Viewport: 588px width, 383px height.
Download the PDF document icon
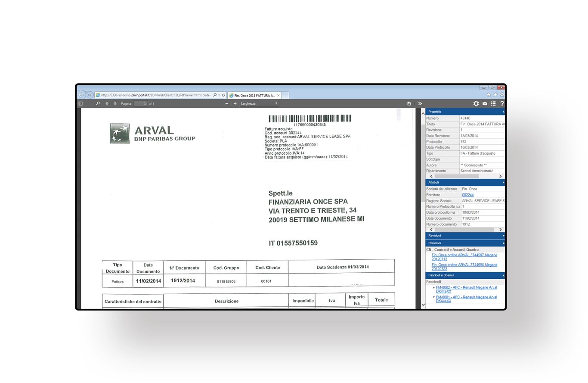[409, 104]
